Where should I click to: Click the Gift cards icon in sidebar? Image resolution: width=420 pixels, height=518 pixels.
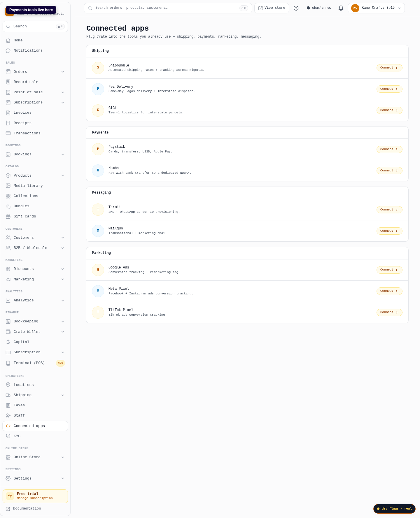[x=8, y=217]
